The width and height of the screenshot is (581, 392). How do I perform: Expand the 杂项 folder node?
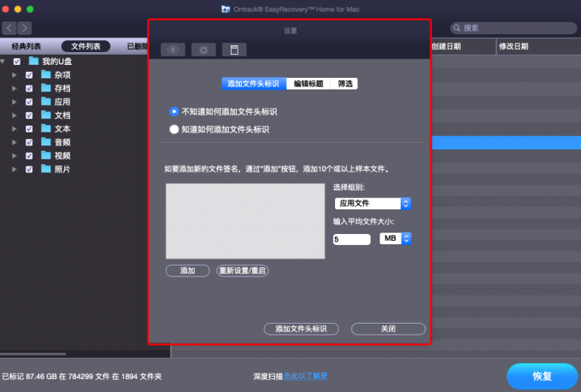(14, 75)
